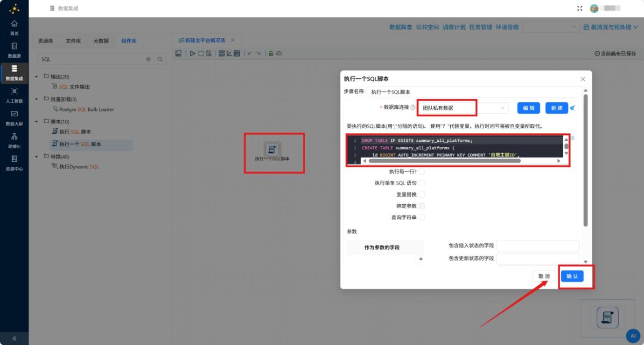Click the 编辑 button in dialog

coord(529,108)
